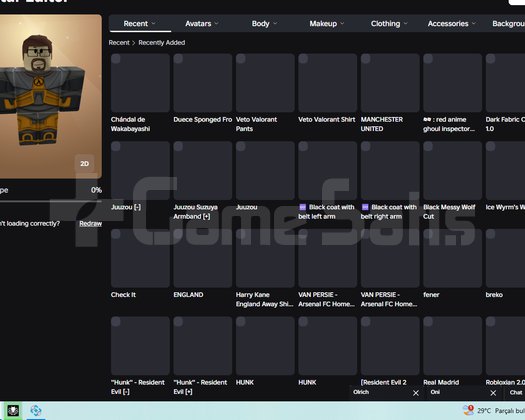Click the Redraw link
The height and width of the screenshot is (420, 525).
[90, 224]
